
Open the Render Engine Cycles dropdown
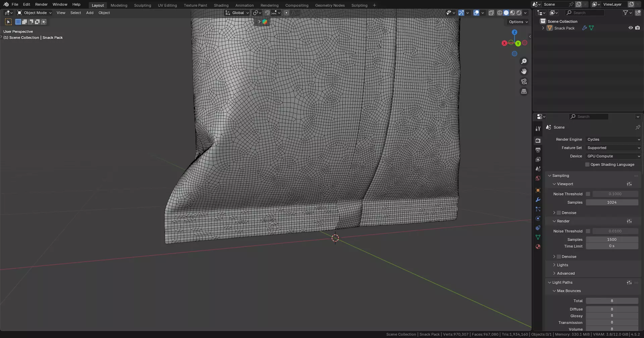click(613, 139)
